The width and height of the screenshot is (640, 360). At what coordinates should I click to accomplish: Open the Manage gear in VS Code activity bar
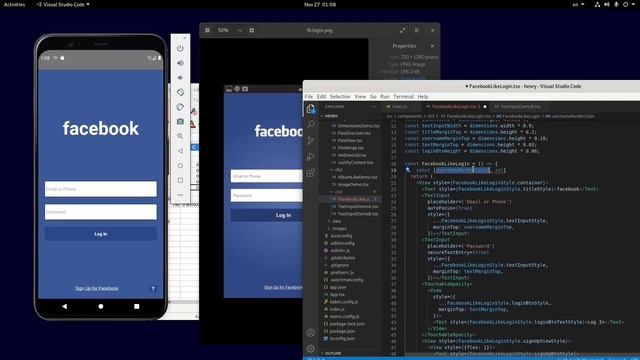[311, 349]
